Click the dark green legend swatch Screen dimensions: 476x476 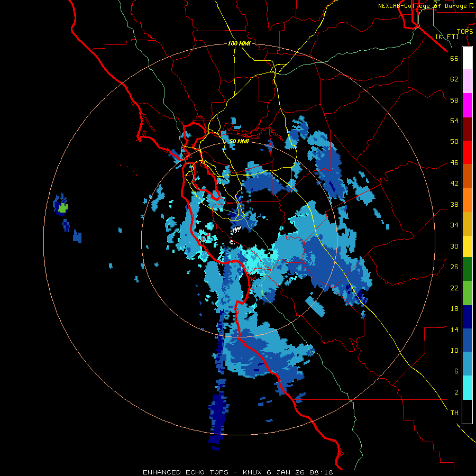pos(467,269)
